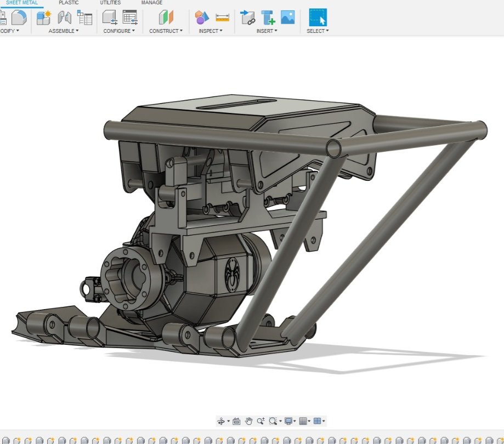This screenshot has height=444, width=504.
Task: Switch to the UTILITIES tab
Action: click(110, 3)
